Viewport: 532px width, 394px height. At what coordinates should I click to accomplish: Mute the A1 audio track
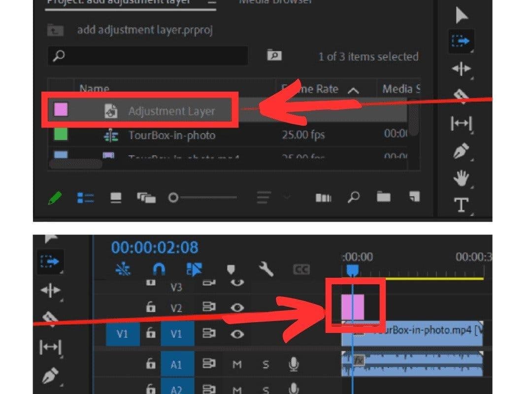tap(237, 364)
